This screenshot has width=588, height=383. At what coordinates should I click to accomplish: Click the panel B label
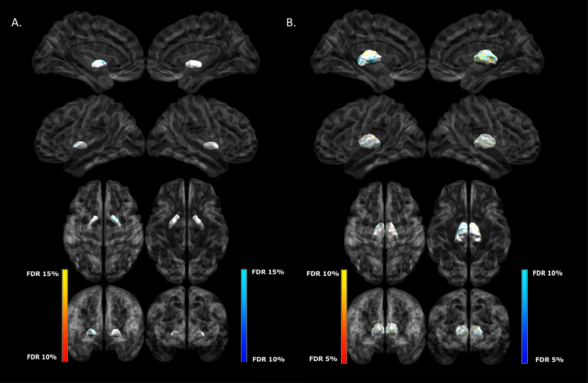click(x=291, y=23)
